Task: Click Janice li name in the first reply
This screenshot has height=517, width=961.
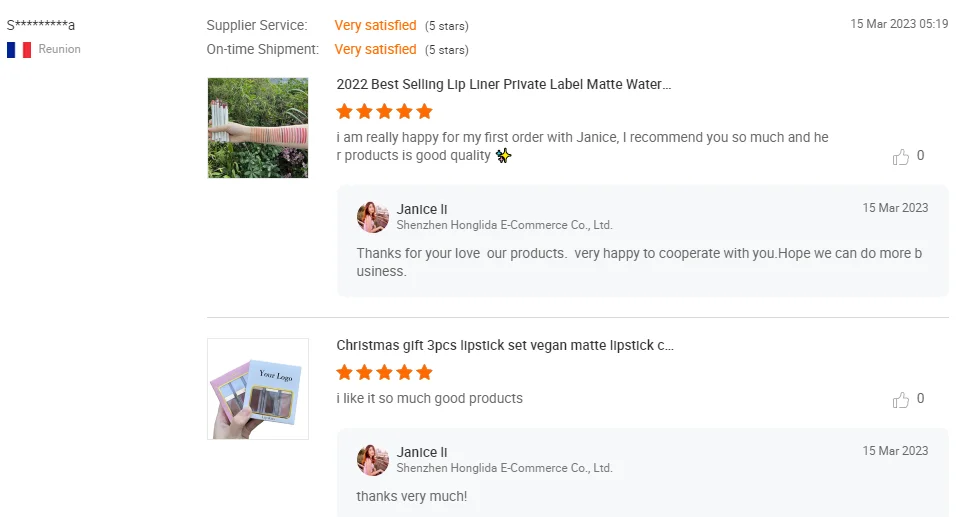Action: pyautogui.click(x=422, y=209)
